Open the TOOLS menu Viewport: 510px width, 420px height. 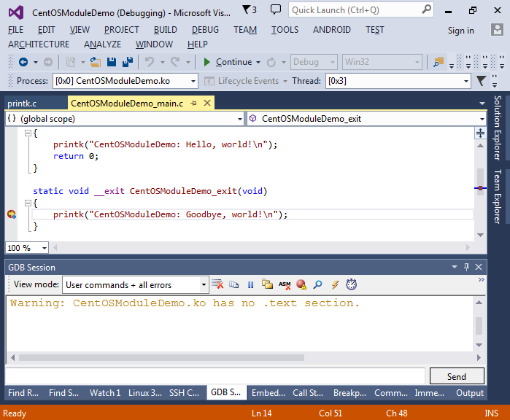tap(285, 30)
